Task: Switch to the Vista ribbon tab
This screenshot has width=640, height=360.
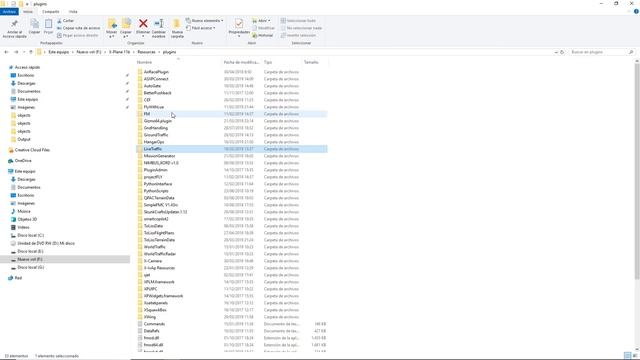Action: [x=73, y=12]
